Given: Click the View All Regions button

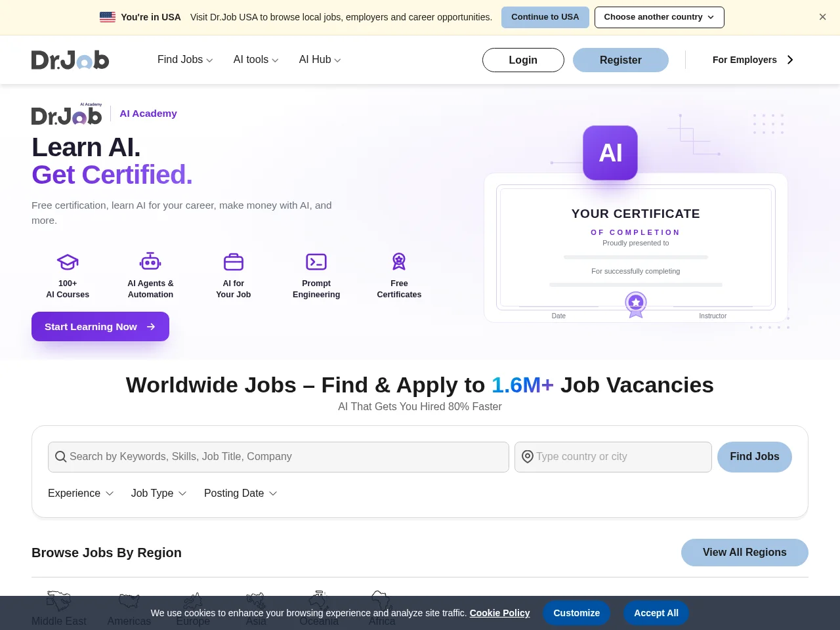Looking at the screenshot, I should point(745,553).
